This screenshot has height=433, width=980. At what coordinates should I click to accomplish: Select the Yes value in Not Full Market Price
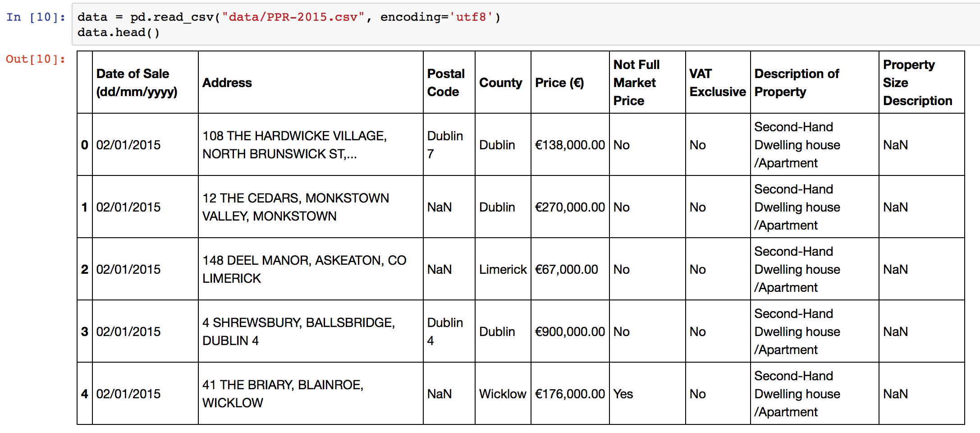coord(623,394)
